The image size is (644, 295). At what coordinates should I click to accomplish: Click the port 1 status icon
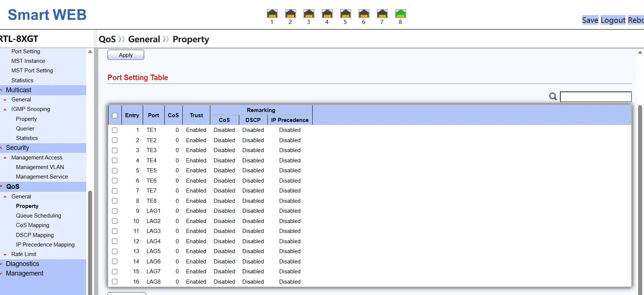[272, 14]
